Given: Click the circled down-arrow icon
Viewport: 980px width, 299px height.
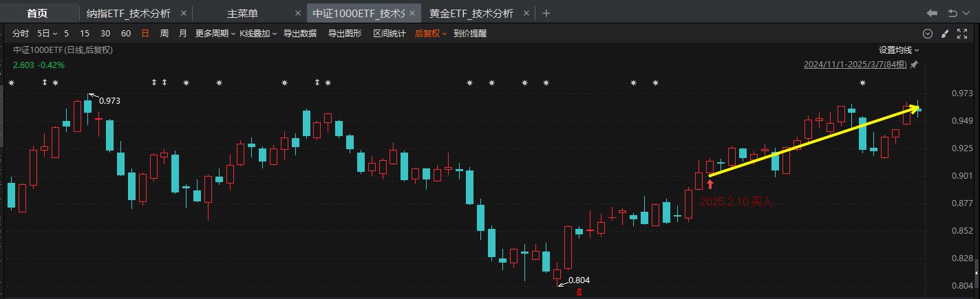Looking at the screenshot, I should (927, 34).
